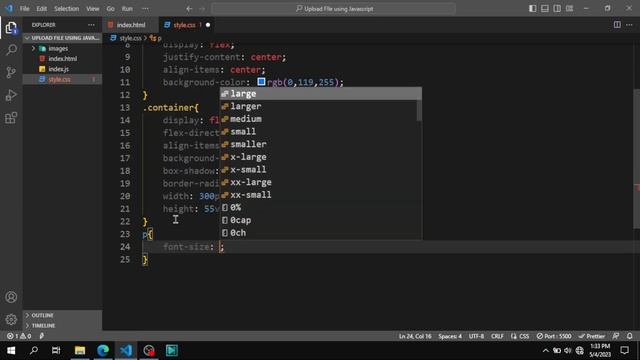This screenshot has width=640, height=360.
Task: Open the Accounts menu
Action: pos(11,297)
